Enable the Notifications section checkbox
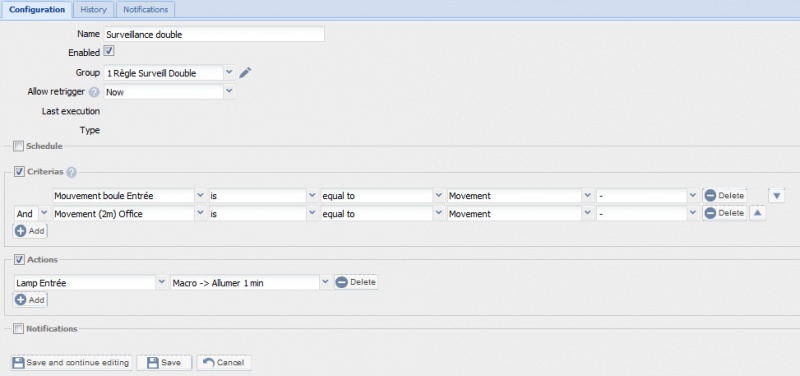Image resolution: width=800 pixels, height=376 pixels. coord(18,329)
